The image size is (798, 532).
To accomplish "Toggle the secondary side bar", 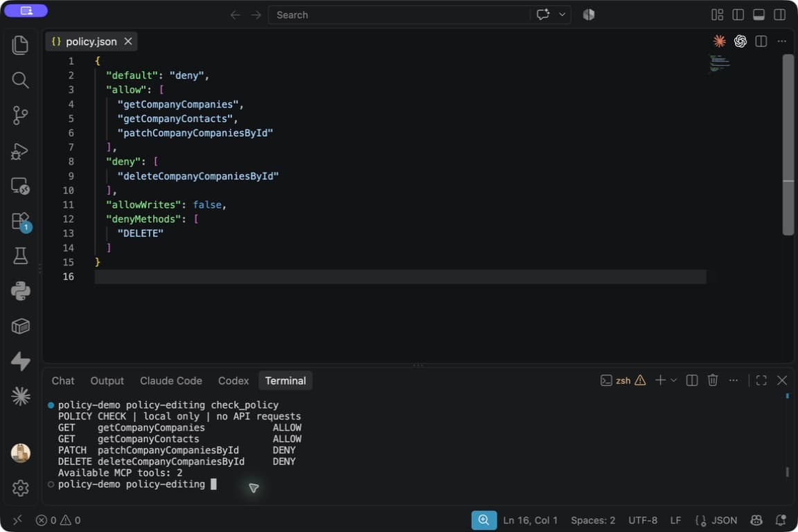I will (x=779, y=15).
